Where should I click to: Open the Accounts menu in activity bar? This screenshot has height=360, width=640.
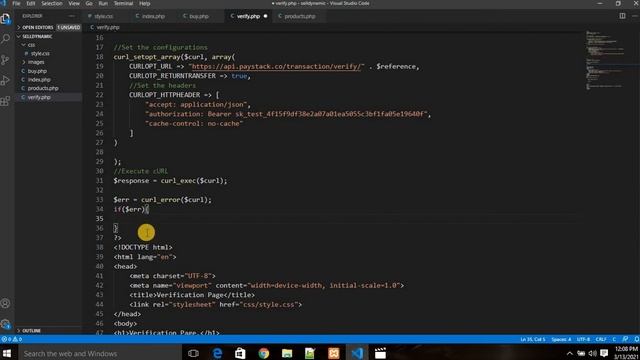[x=5, y=303]
